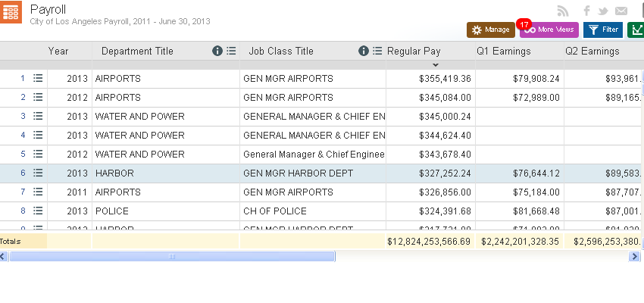Screen dimensions: 644x303
Task: Share via the Facebook icon
Action: click(x=586, y=11)
